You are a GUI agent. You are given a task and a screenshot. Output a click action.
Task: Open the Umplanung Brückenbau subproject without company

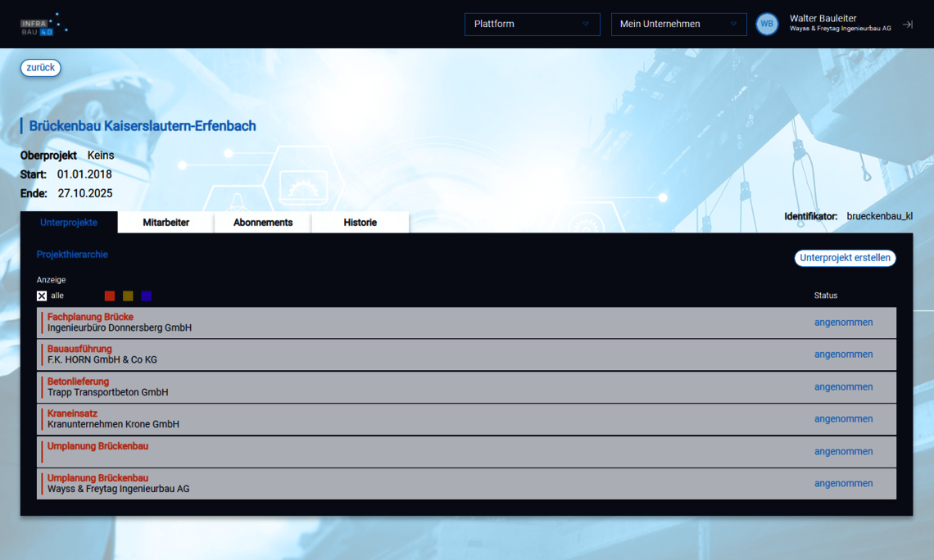click(x=466, y=452)
